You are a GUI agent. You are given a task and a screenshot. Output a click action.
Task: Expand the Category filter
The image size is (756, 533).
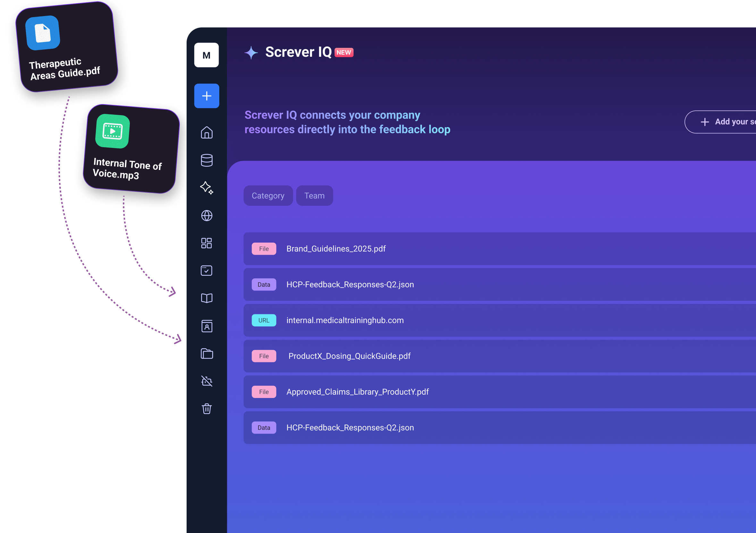268,196
